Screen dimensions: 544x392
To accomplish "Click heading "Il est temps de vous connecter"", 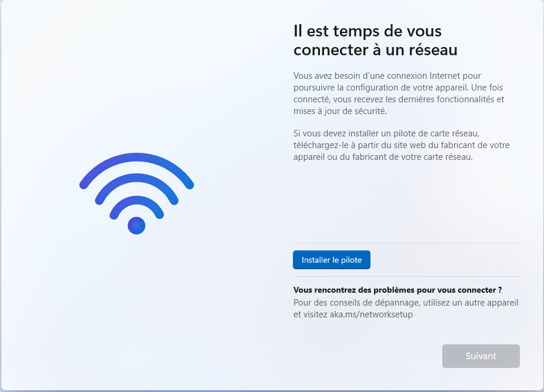I will click(x=375, y=40).
